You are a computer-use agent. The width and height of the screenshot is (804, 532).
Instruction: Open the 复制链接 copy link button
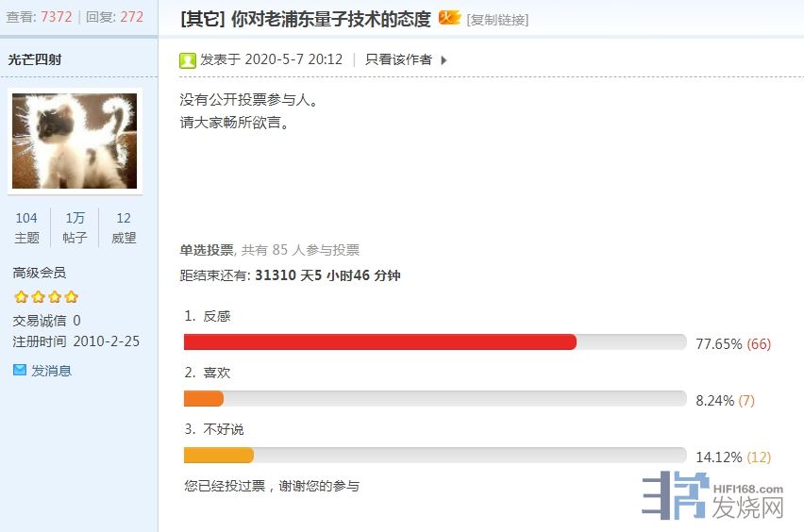coord(497,20)
